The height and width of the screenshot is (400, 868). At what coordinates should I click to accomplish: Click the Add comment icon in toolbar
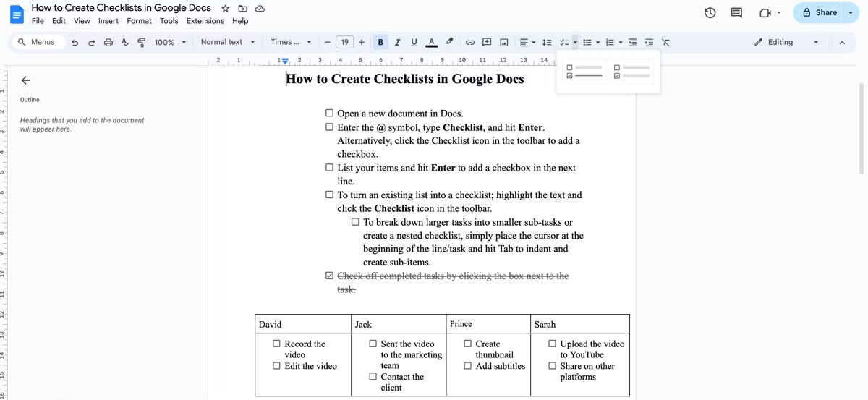click(487, 42)
